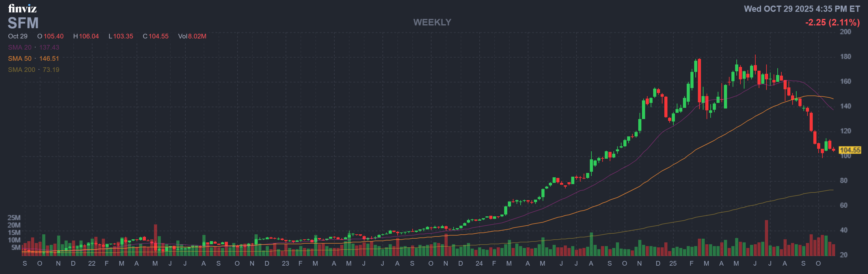Viewport: 868px width, 274px height.
Task: Click the SFM ticker symbol
Action: [23, 23]
